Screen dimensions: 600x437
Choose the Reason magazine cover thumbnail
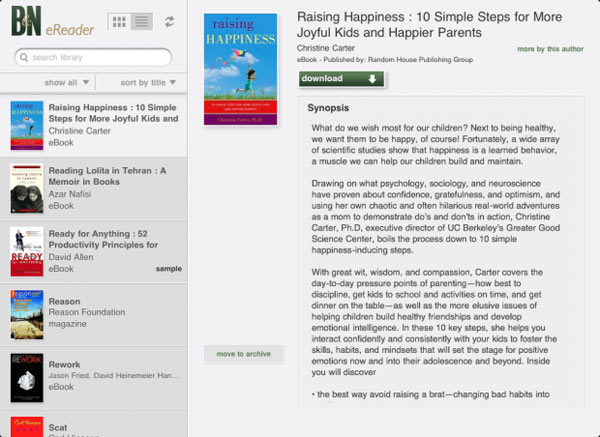(26, 314)
